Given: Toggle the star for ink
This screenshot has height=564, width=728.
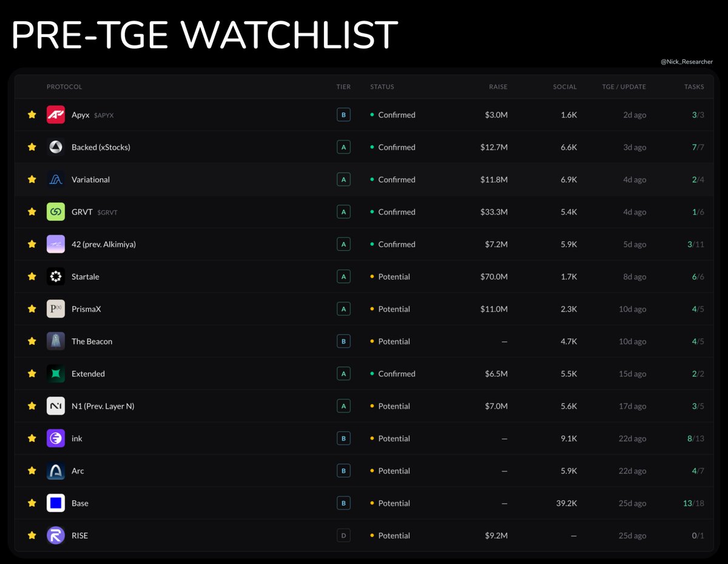Looking at the screenshot, I should [x=32, y=438].
